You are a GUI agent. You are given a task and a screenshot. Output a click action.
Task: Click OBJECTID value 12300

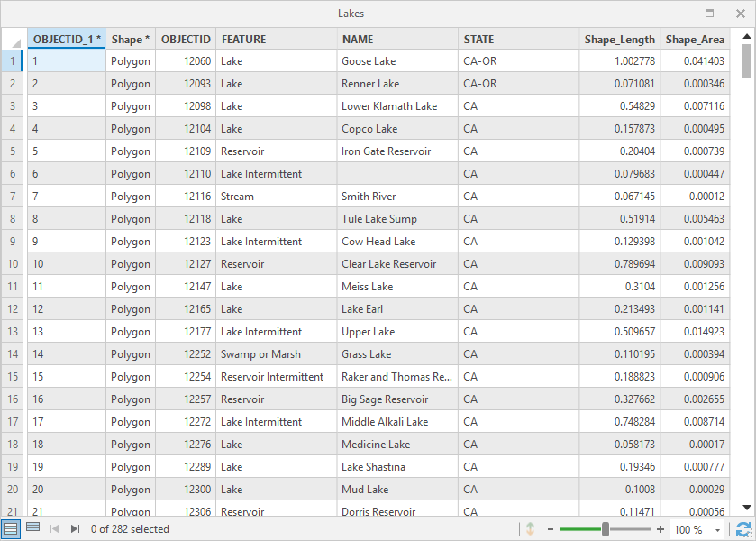(186, 490)
